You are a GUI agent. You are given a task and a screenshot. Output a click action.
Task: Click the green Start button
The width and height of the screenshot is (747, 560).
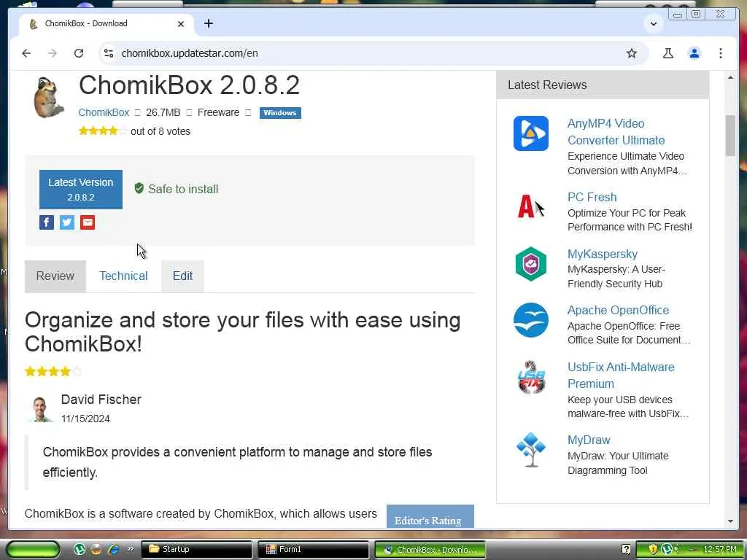(33, 550)
